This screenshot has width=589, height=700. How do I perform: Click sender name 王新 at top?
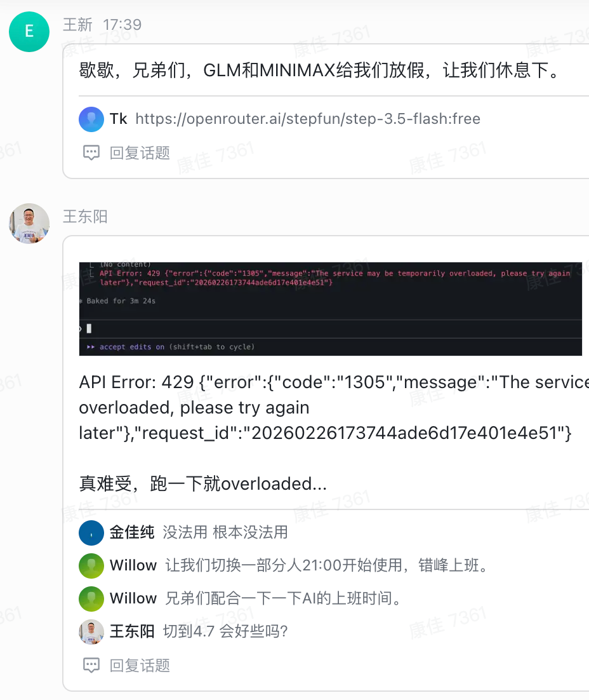(x=77, y=25)
